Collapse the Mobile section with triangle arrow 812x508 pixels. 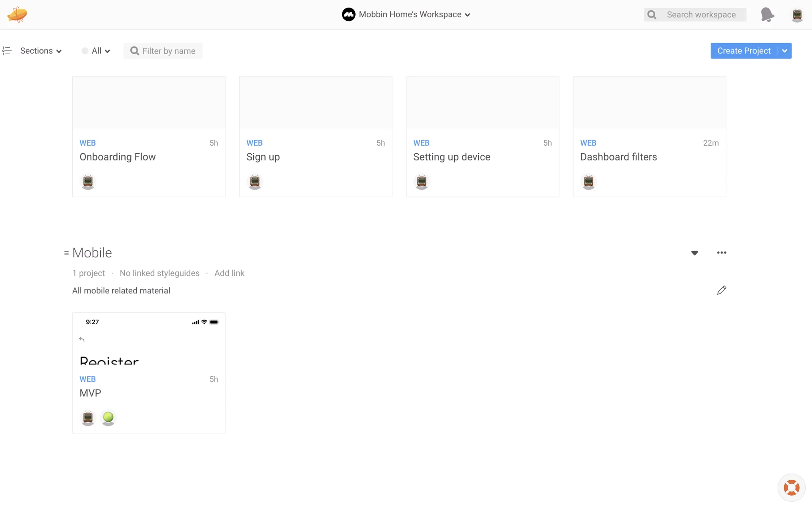[x=694, y=253]
